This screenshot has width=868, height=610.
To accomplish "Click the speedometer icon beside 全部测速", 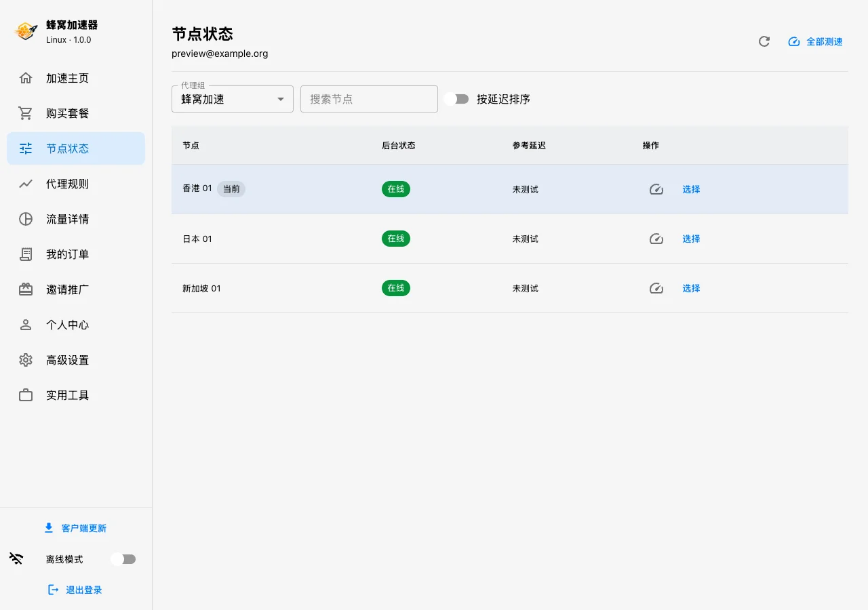I will pyautogui.click(x=794, y=42).
